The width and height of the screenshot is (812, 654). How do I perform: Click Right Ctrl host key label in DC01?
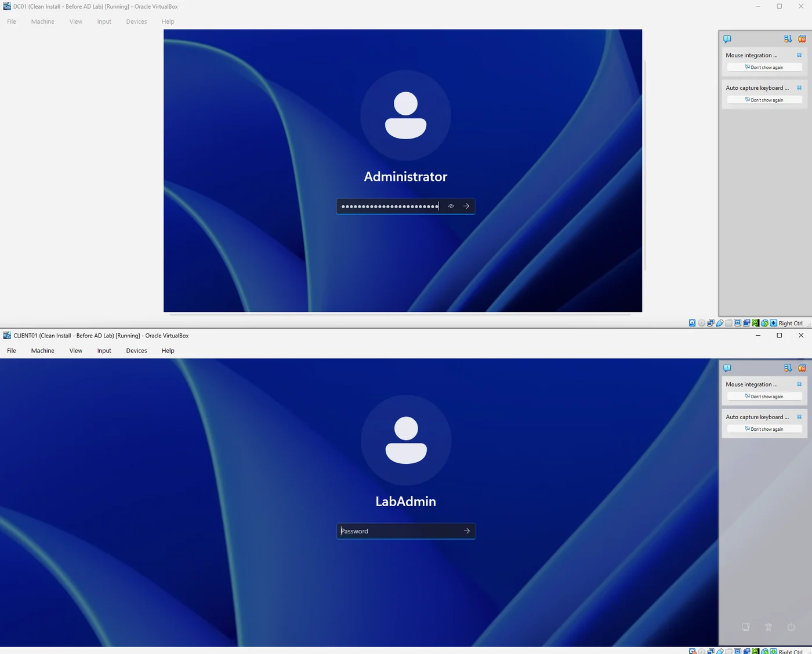pyautogui.click(x=791, y=324)
